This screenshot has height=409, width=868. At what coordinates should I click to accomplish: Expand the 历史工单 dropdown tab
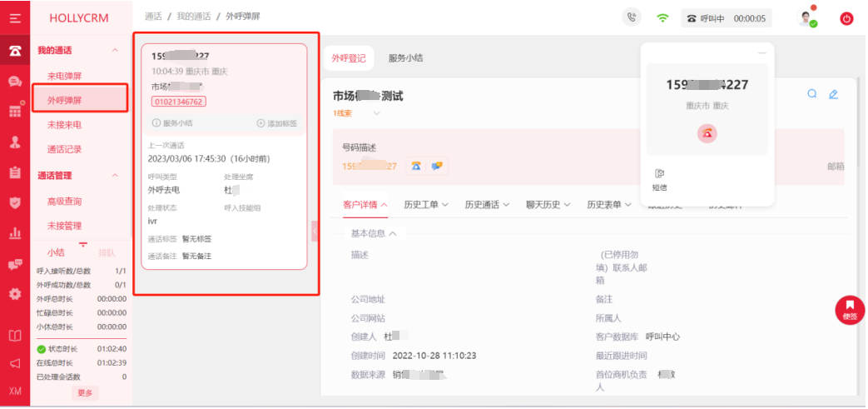(426, 205)
